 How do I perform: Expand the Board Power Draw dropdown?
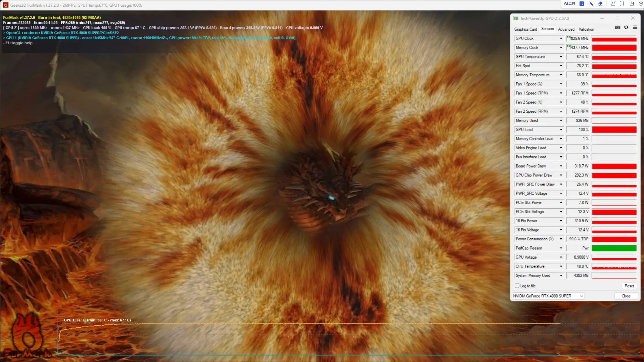[560, 166]
